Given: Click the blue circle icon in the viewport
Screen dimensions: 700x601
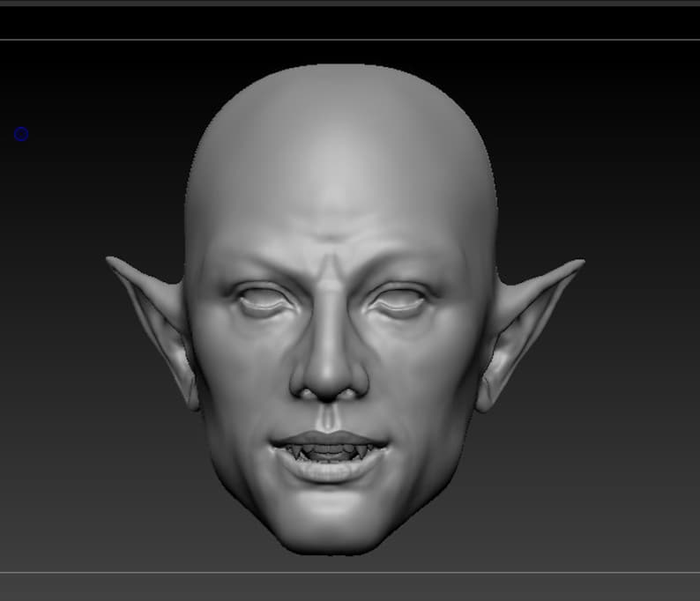Looking at the screenshot, I should (21, 134).
